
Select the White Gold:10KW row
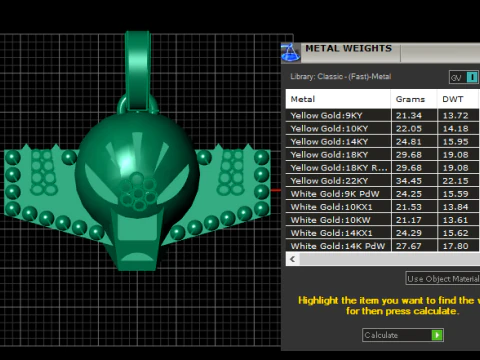pos(383,220)
